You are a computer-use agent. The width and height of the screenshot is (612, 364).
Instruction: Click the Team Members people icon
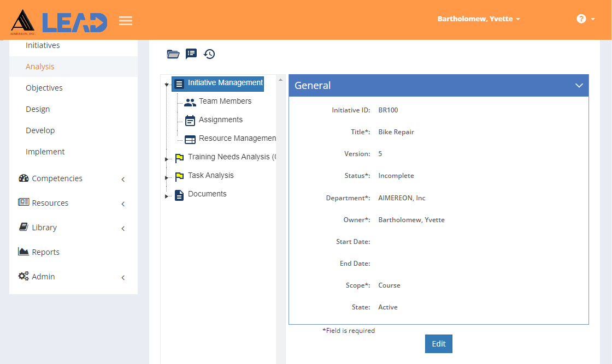pyautogui.click(x=190, y=102)
